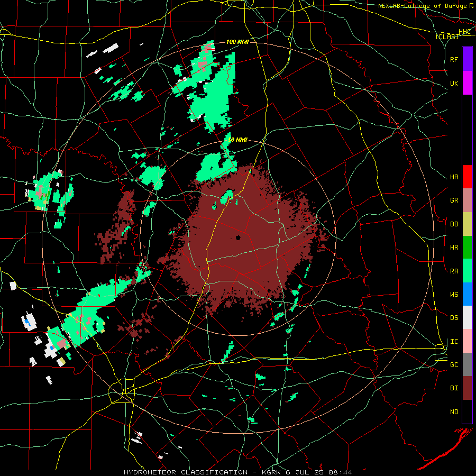The height and width of the screenshot is (476, 476).
Task: Click the RA legend label
Action: (454, 271)
